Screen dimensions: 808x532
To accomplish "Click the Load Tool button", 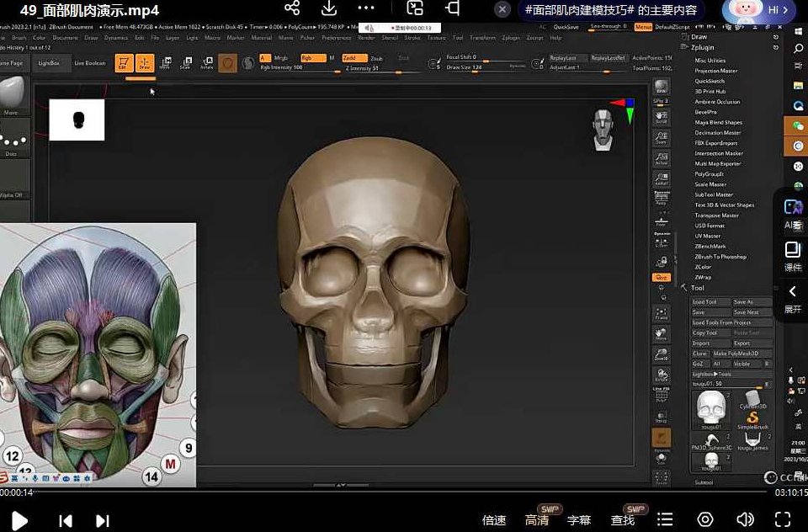I will coord(705,303).
